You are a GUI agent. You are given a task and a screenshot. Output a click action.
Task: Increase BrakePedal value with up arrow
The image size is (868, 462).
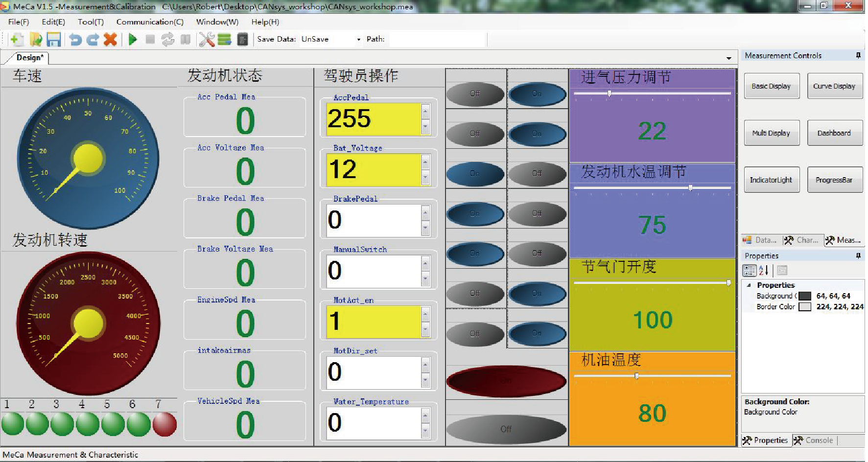[425, 212]
